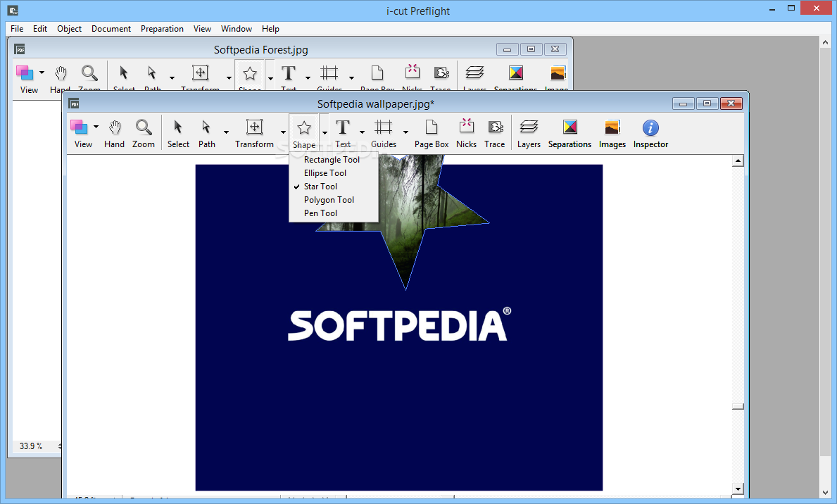The width and height of the screenshot is (837, 504).
Task: Click Transform icon in Forest window
Action: tap(200, 73)
